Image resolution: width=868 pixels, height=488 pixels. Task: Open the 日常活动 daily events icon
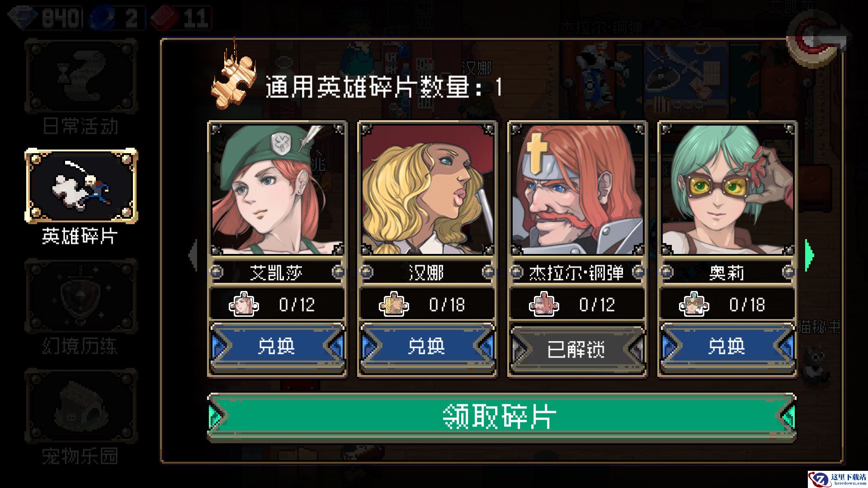pyautogui.click(x=81, y=76)
